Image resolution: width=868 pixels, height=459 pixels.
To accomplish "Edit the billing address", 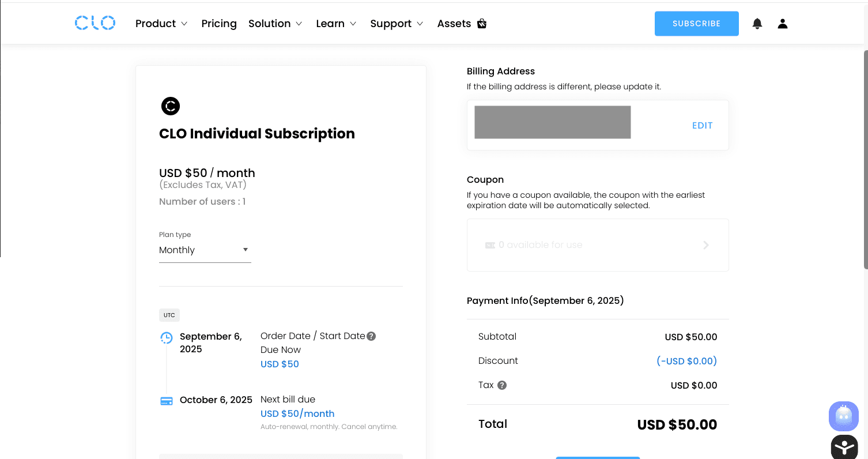I will (x=702, y=125).
